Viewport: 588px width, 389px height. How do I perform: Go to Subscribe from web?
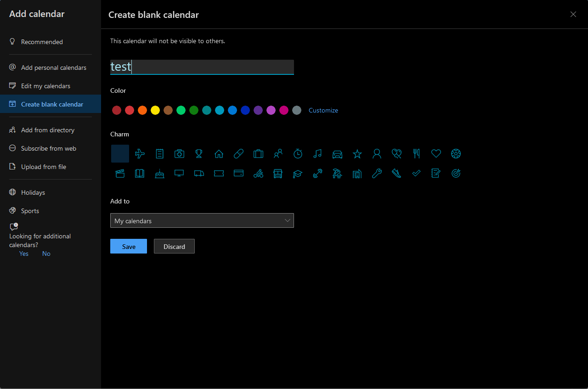pyautogui.click(x=51, y=148)
